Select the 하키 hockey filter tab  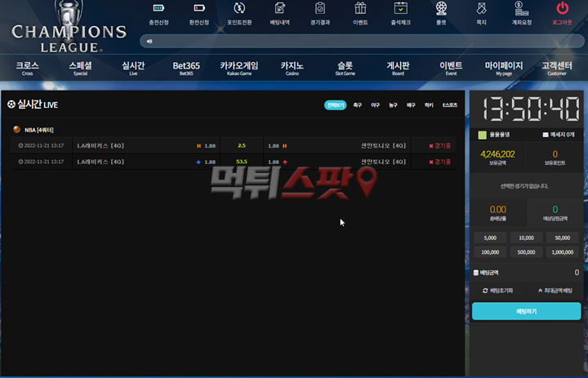tap(429, 105)
